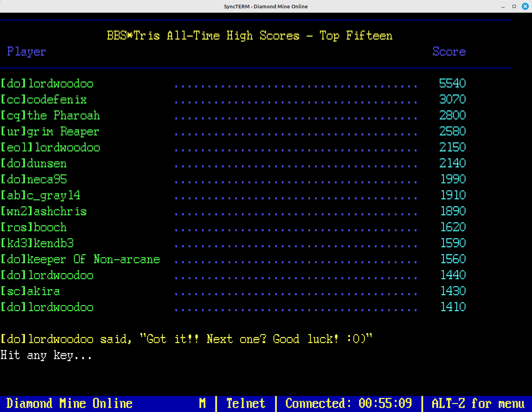Click the player name '[cq]the Pharoah'
Screen dimensions: 532x412
(x=50, y=116)
